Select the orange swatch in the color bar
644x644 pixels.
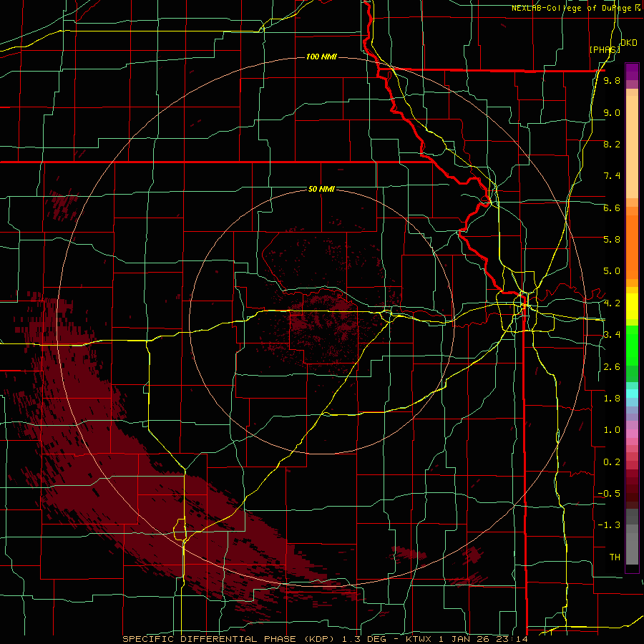632,246
